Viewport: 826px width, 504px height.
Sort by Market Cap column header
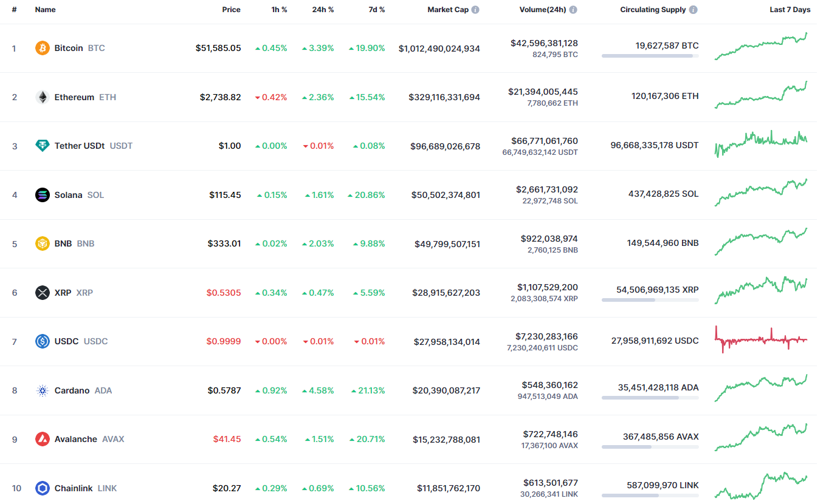click(448, 10)
